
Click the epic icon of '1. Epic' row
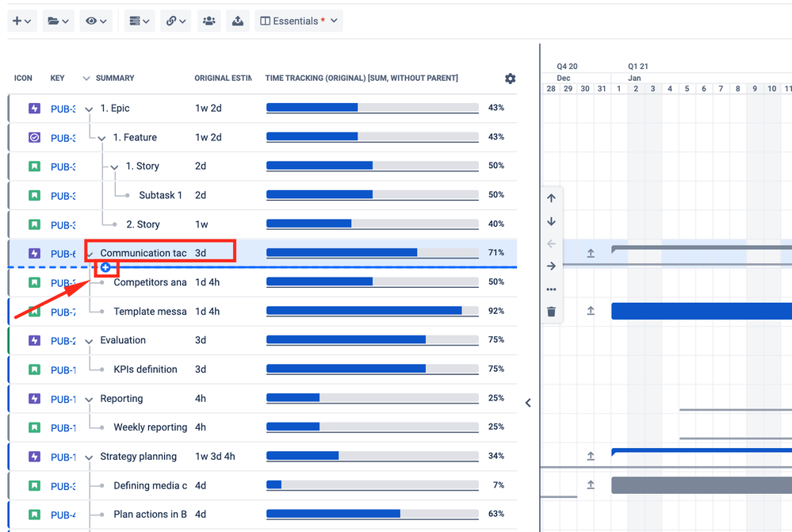(x=34, y=108)
